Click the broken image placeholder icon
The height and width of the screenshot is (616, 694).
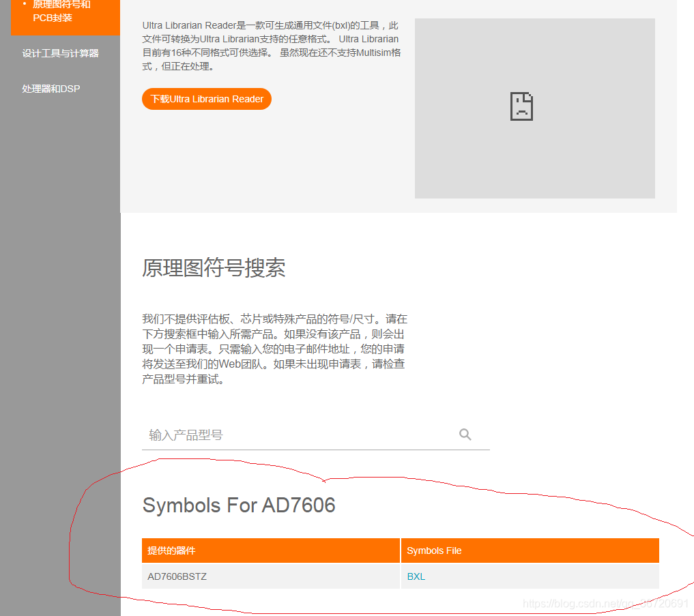click(x=521, y=106)
